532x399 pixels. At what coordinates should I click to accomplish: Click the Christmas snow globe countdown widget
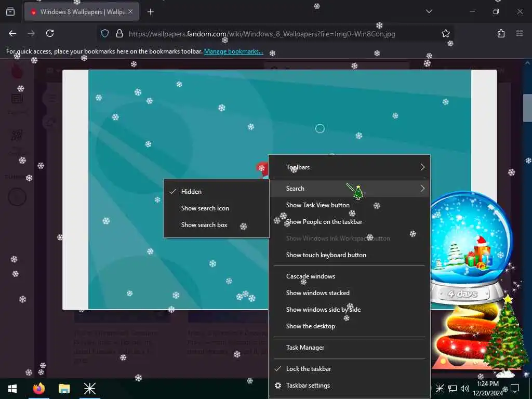coord(471,247)
